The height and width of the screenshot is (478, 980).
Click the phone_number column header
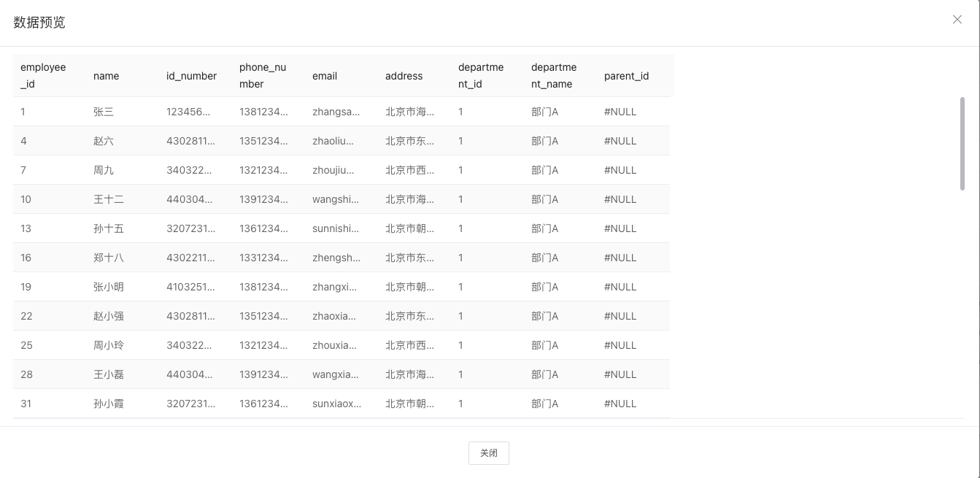263,75
